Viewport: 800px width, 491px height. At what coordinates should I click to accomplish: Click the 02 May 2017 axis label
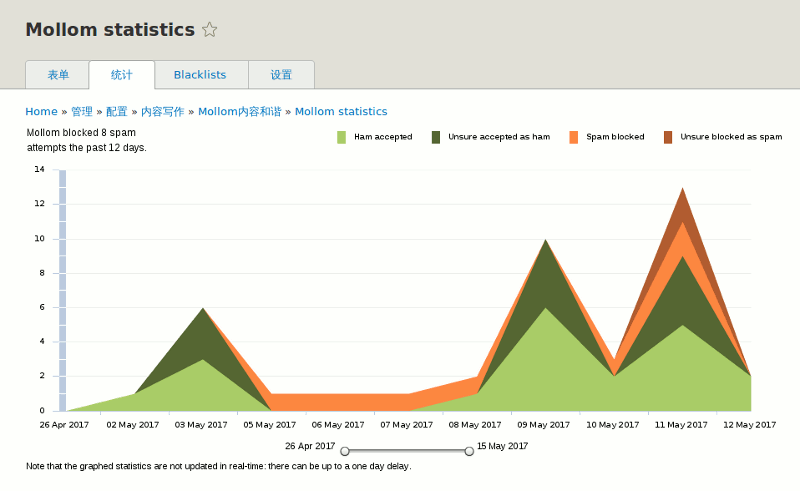click(x=133, y=425)
